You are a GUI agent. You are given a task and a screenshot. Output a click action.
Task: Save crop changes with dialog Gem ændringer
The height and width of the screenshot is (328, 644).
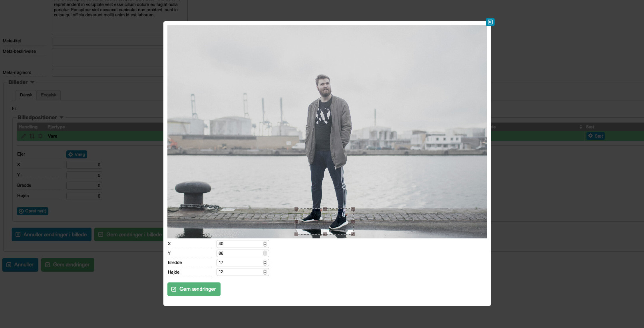pos(194,289)
